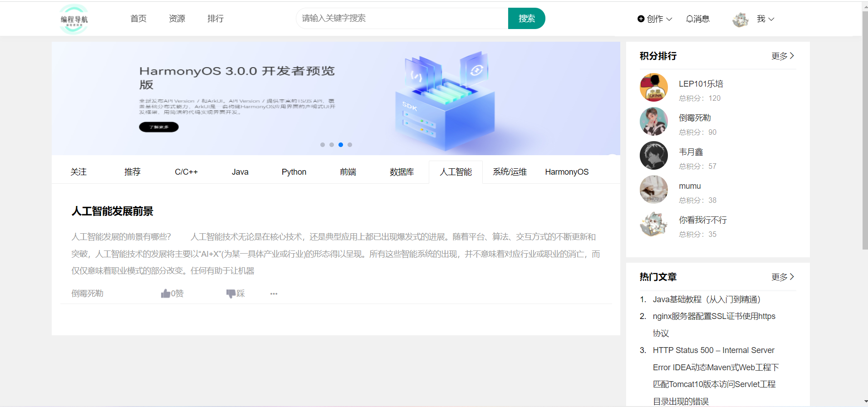Image resolution: width=868 pixels, height=407 pixels.
Task: Open 更多 in the 积分排行 panel
Action: (783, 56)
